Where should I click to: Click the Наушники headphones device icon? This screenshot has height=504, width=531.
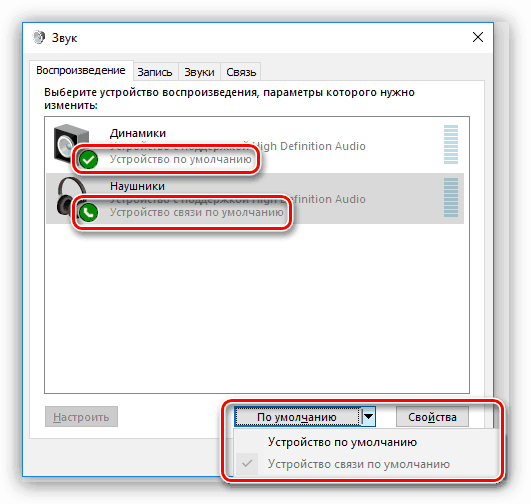(x=71, y=197)
